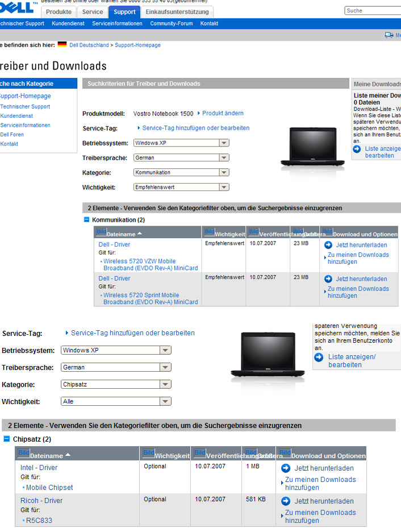Click the Service-Tag link in the Chipsatz form
This screenshot has width=401, height=532.
(133, 333)
